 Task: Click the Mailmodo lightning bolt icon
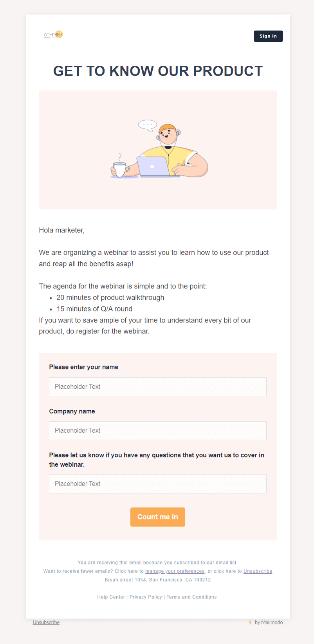coord(250,622)
